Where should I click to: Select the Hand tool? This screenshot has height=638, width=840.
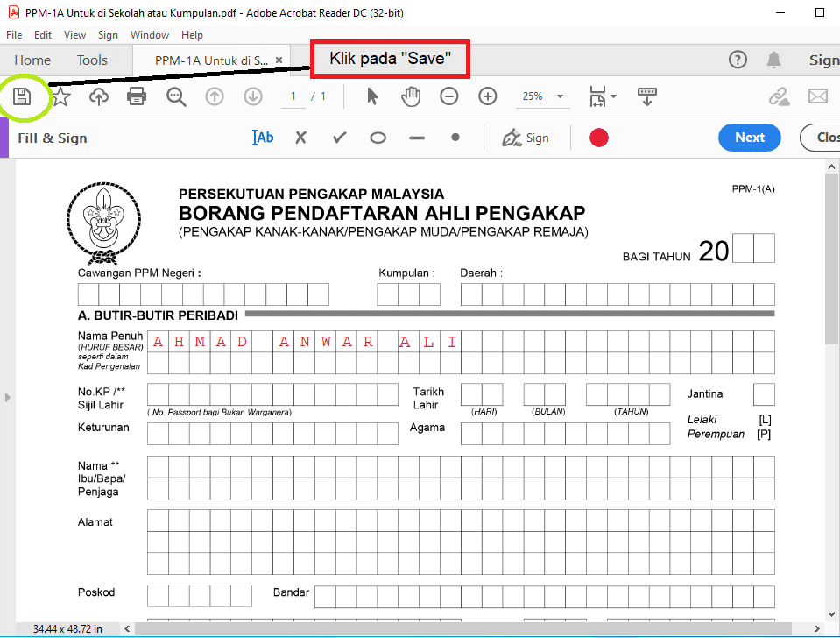[411, 96]
